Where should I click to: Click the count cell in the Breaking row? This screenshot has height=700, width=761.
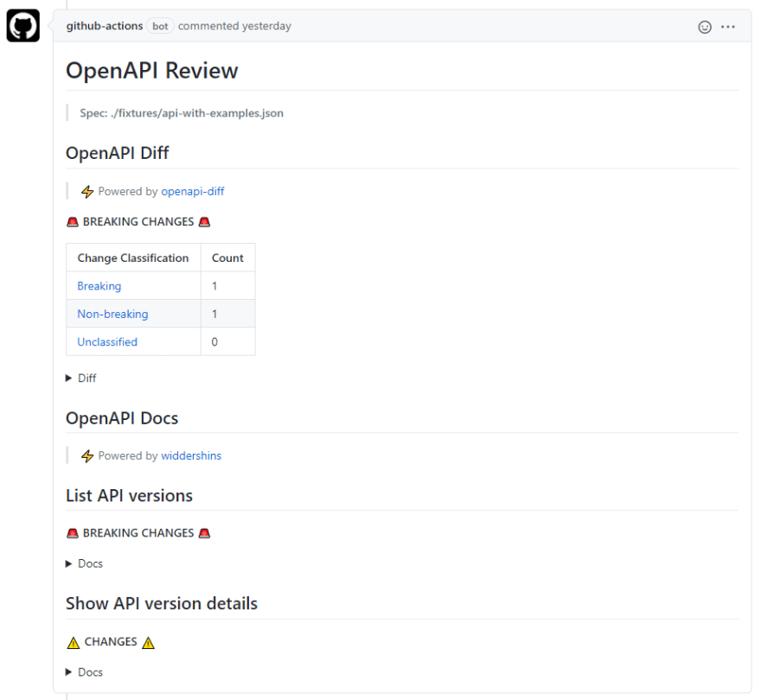pyautogui.click(x=227, y=286)
